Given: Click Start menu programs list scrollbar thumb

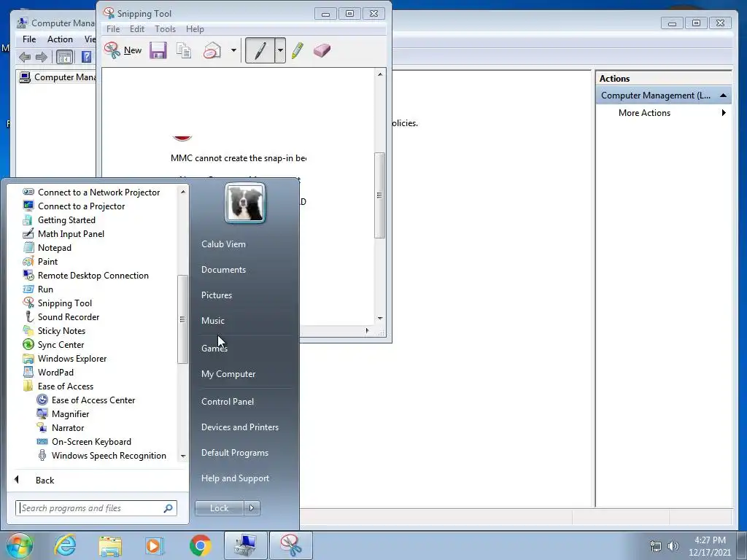Looking at the screenshot, I should point(182,319).
